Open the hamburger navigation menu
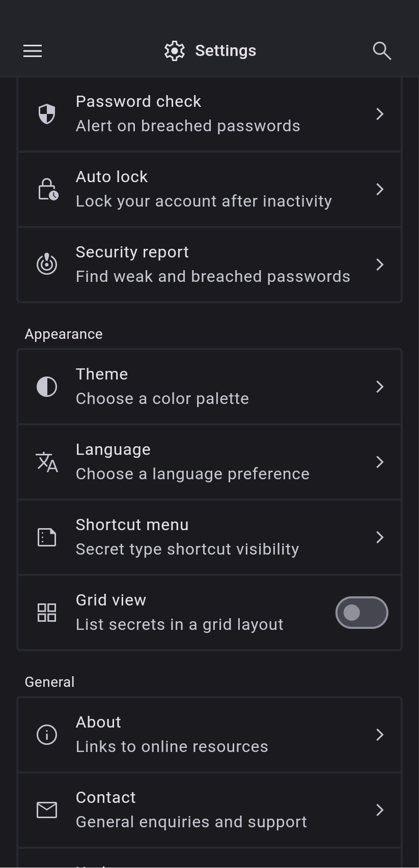 click(33, 51)
